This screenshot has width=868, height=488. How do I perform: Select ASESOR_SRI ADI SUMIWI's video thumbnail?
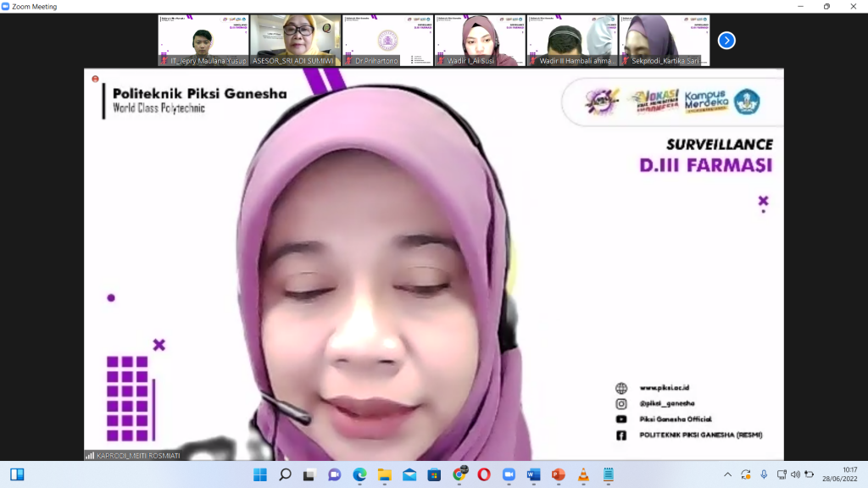[x=296, y=41]
